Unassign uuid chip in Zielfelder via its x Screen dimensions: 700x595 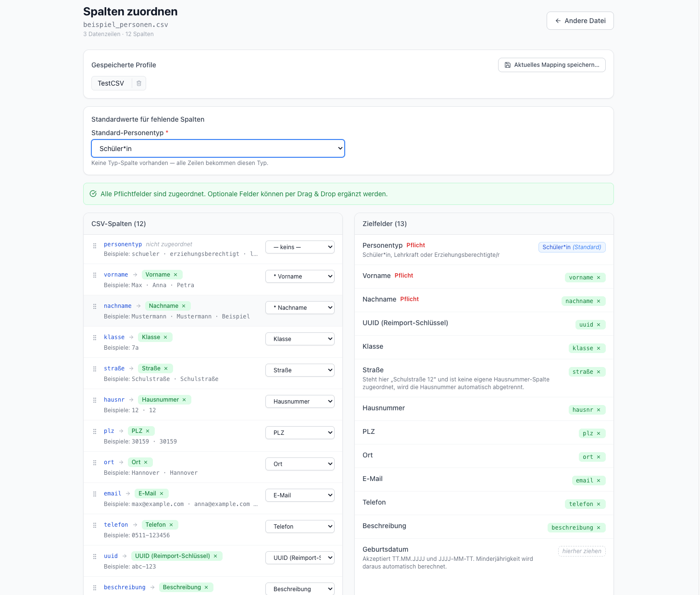(x=599, y=325)
